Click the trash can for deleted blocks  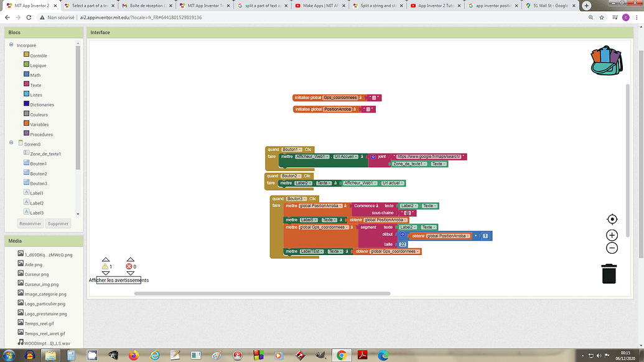[x=609, y=272]
